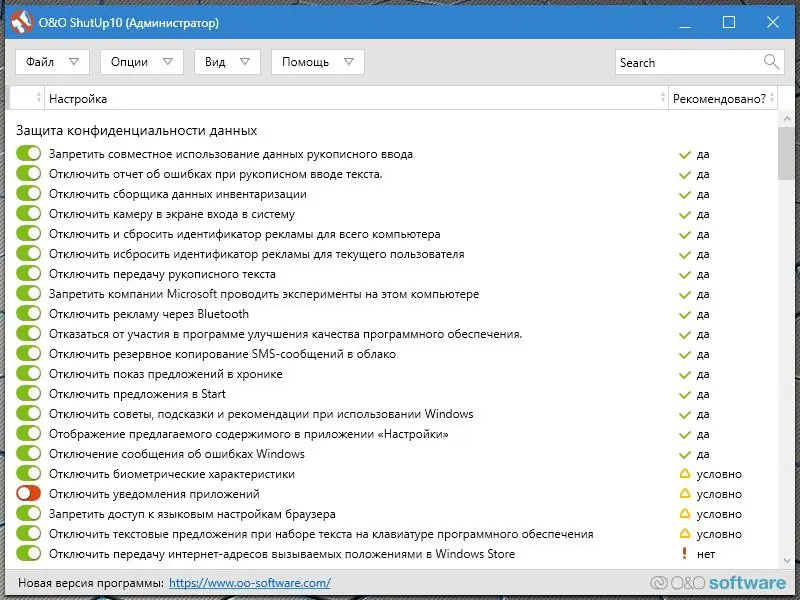Open the Помощь dropdown menu

(x=317, y=62)
